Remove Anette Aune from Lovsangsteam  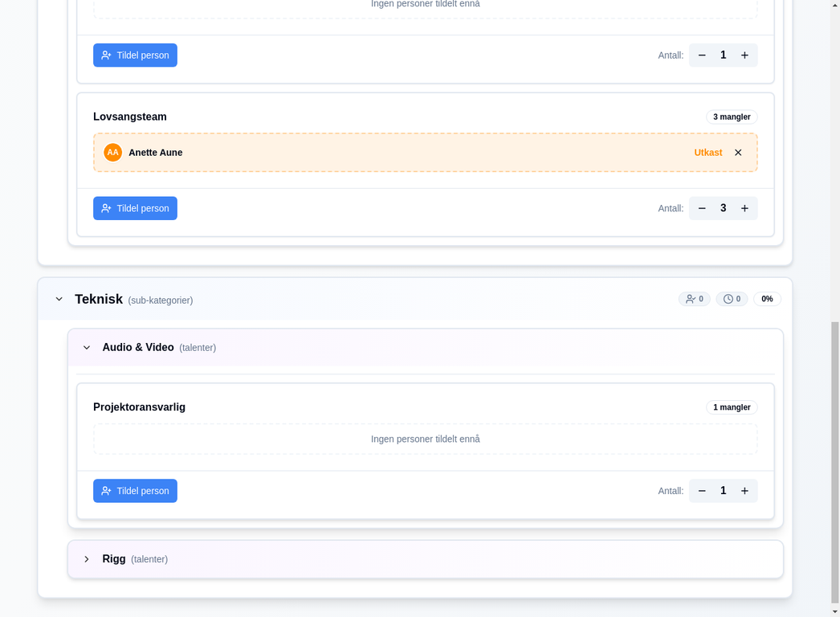tap(738, 153)
